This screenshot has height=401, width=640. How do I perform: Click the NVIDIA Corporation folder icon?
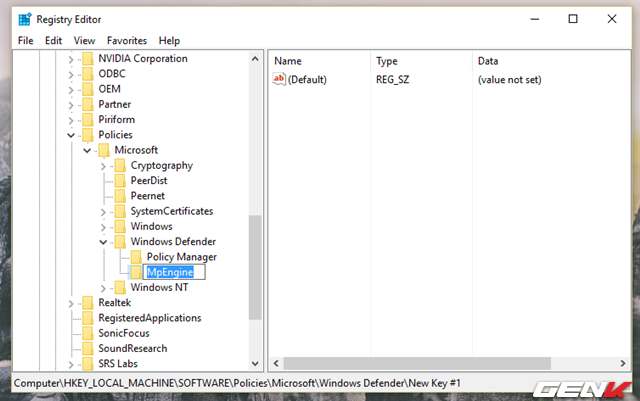[x=88, y=59]
